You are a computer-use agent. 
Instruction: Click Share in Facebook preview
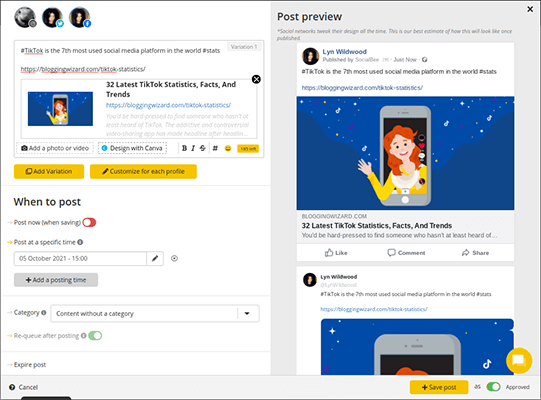click(475, 253)
